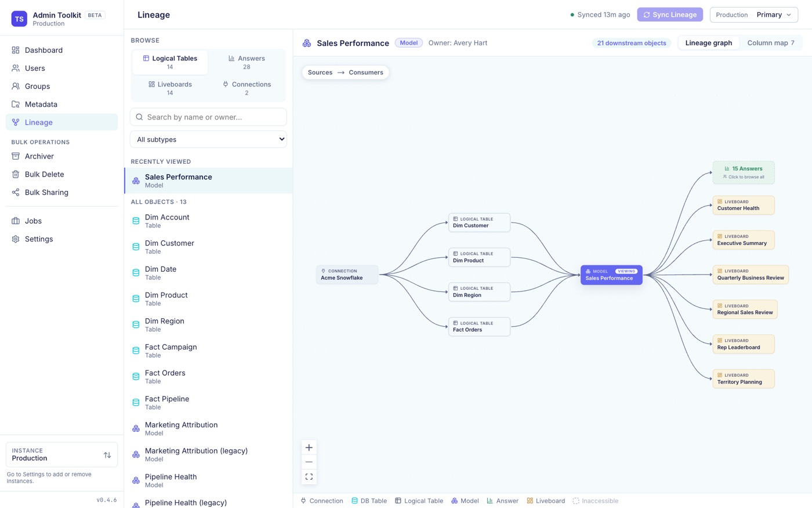Image resolution: width=812 pixels, height=508 pixels.
Task: Open the Bulk Delete page
Action: click(x=61, y=174)
